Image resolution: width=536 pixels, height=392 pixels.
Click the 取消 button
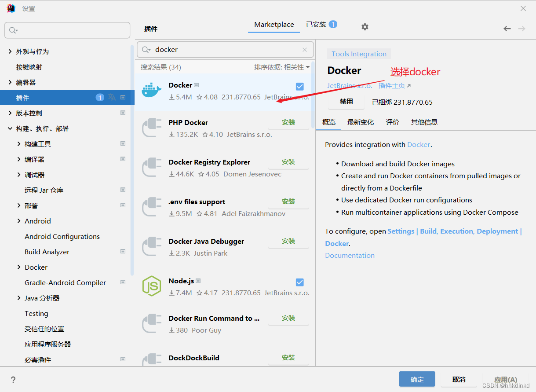(459, 379)
